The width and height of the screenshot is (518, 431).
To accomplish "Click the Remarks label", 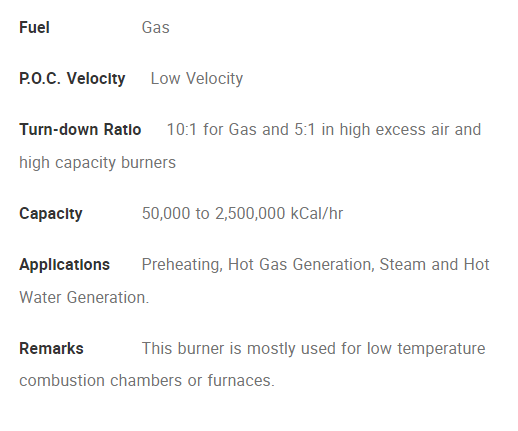I will tap(51, 349).
